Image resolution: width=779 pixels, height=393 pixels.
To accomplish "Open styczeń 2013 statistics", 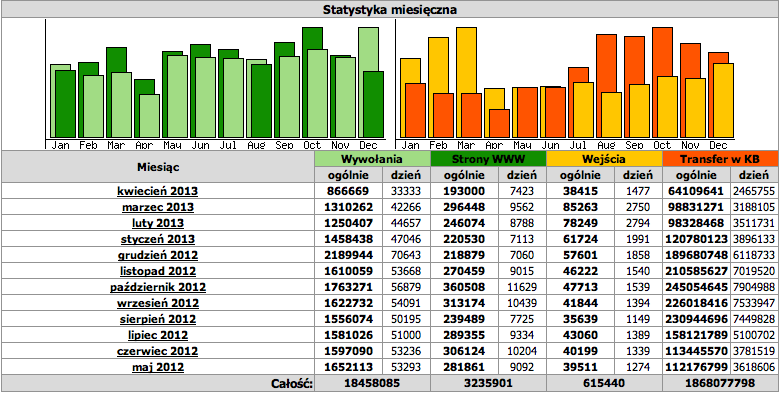I will [x=157, y=239].
